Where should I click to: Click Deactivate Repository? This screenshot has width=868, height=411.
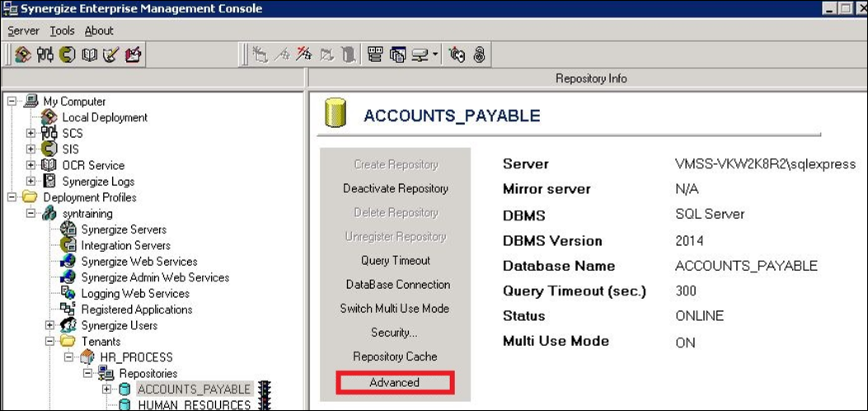click(x=395, y=188)
